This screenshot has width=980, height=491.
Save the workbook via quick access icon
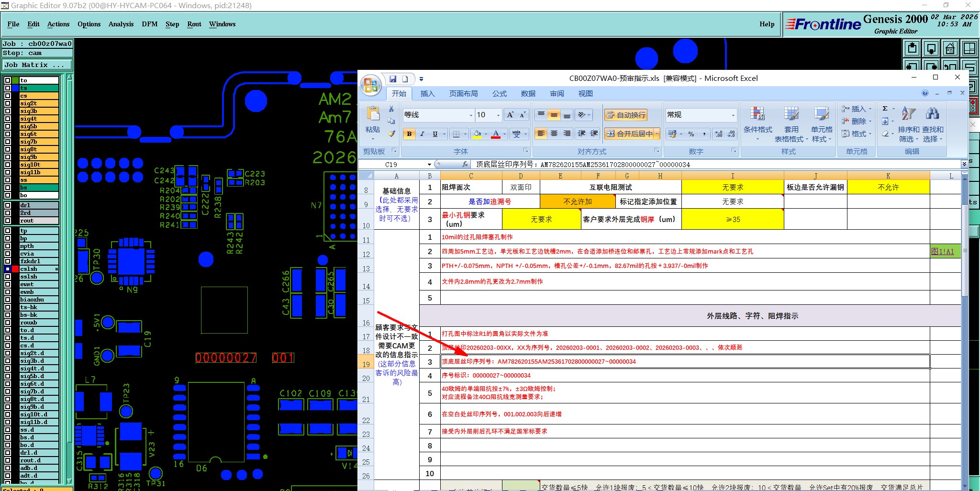point(393,79)
